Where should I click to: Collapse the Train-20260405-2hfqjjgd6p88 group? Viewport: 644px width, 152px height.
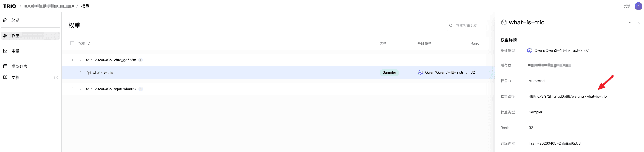(80, 60)
